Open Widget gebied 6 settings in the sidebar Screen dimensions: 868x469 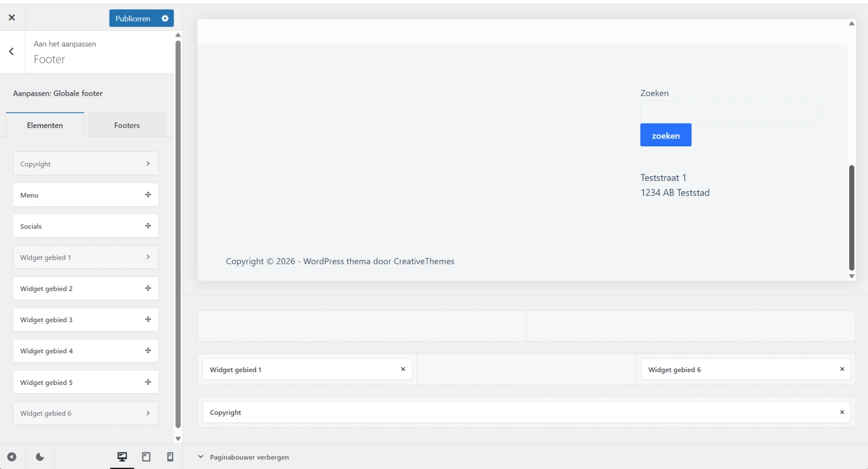(148, 413)
